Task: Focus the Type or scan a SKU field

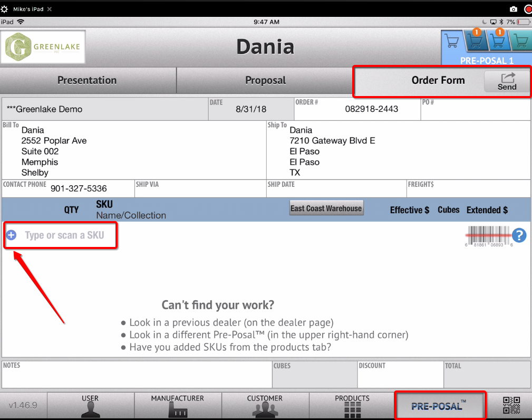Action: point(64,235)
